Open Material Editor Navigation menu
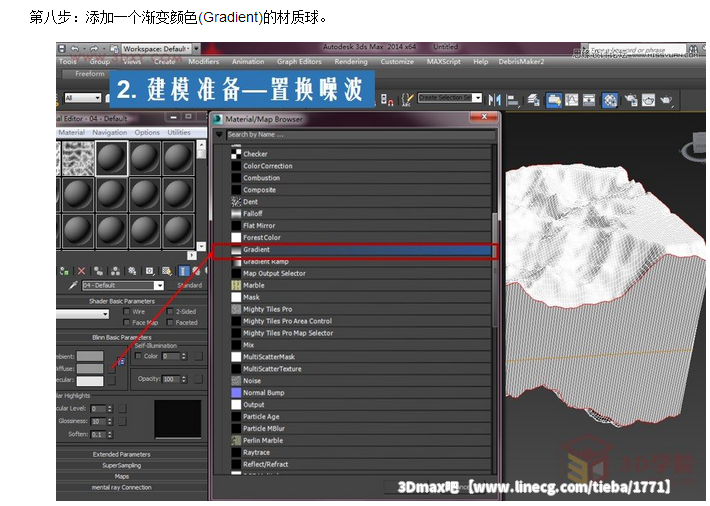 tap(110, 132)
